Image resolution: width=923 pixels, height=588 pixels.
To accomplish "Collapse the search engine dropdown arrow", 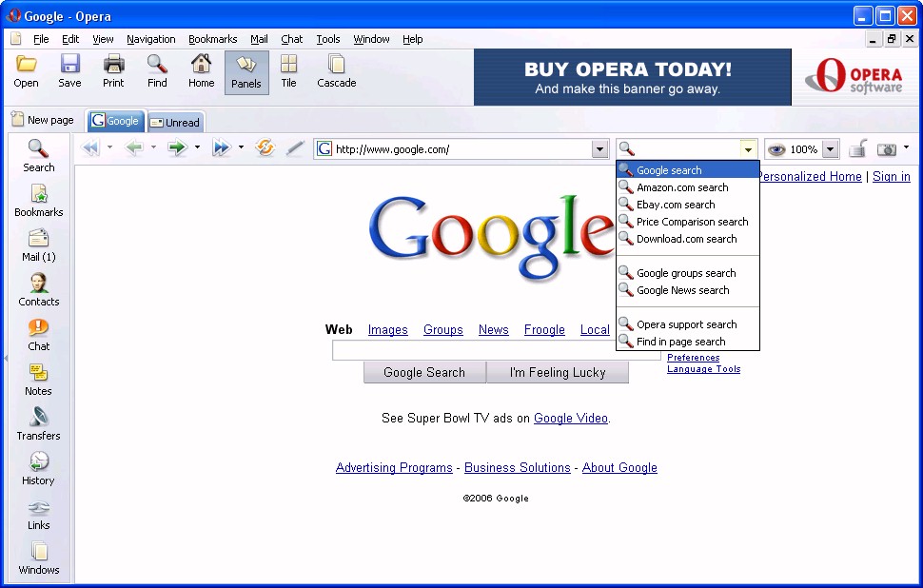I will tap(748, 149).
